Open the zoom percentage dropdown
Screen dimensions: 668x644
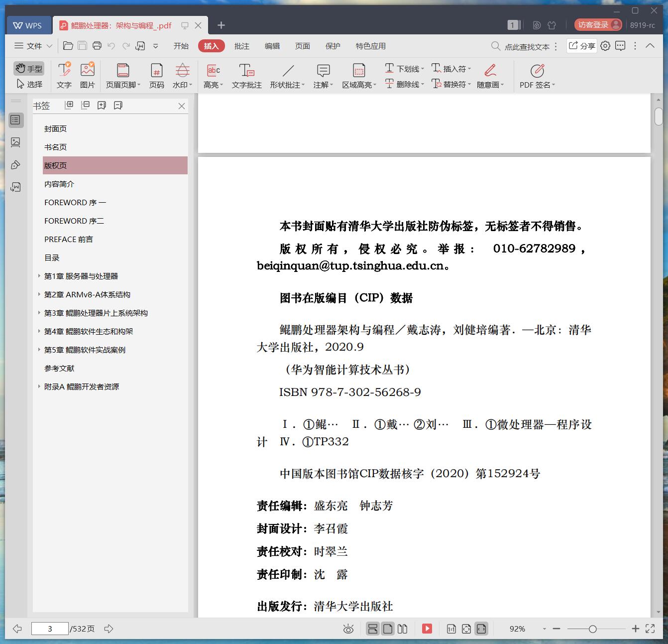(545, 629)
